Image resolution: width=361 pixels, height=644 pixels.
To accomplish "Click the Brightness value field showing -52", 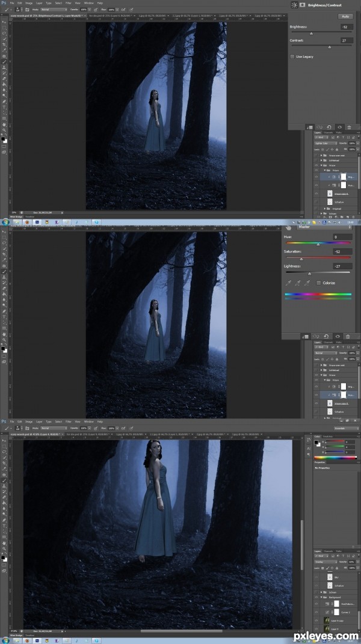I will pos(346,26).
